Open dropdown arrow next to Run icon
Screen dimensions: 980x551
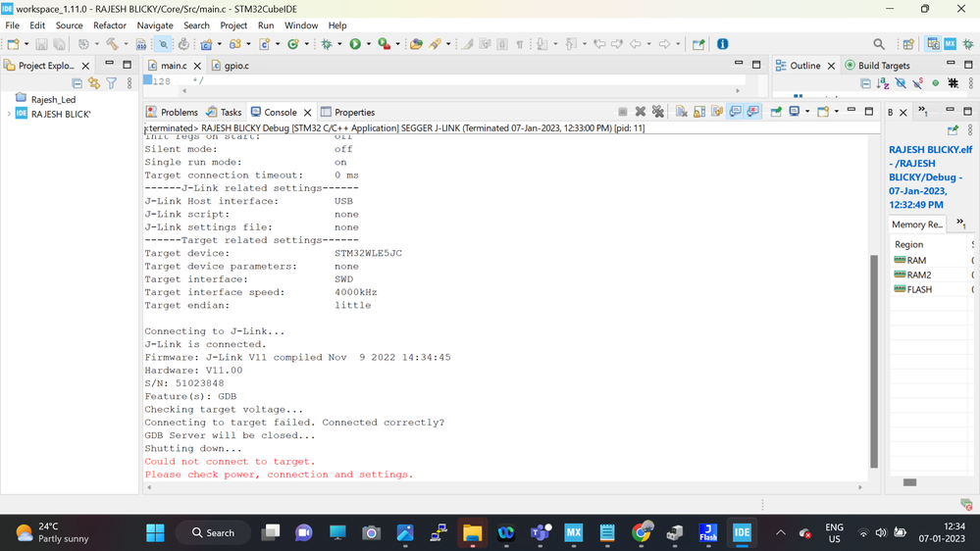point(368,44)
